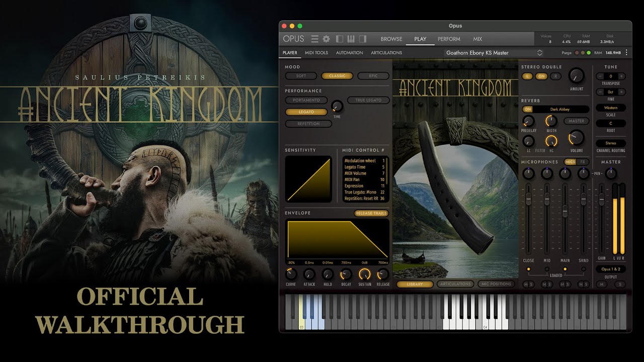Increase the Fine tune value with plus
Viewport: 644px width, 362px height.
[x=622, y=92]
